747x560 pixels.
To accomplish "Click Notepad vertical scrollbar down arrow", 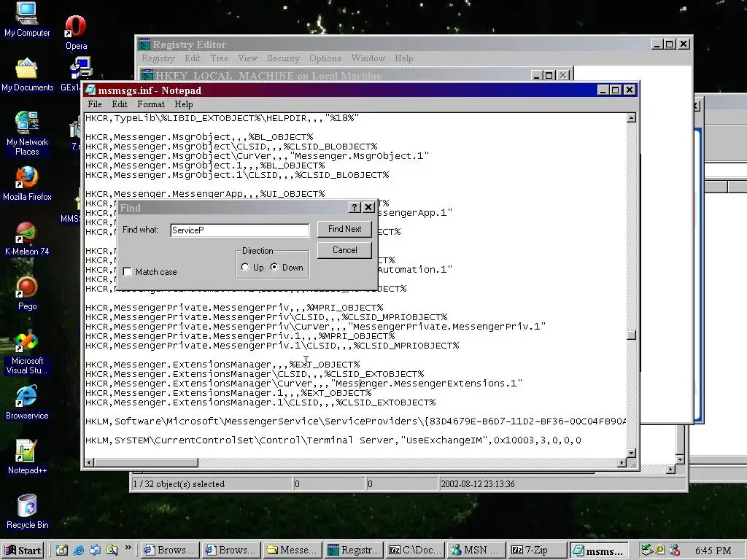I will coord(631,453).
